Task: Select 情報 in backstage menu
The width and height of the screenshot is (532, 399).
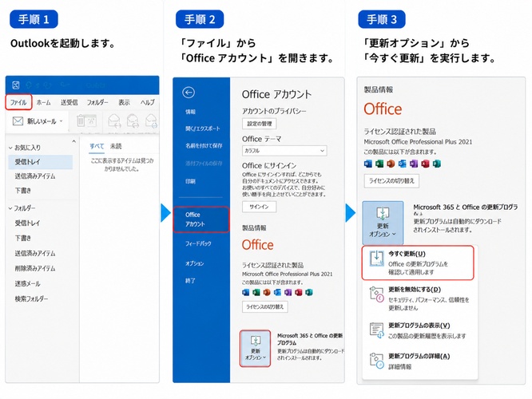Action: 190,112
